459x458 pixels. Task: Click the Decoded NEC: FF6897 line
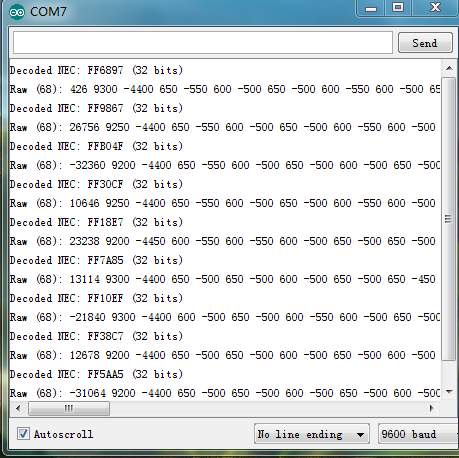[x=96, y=70]
